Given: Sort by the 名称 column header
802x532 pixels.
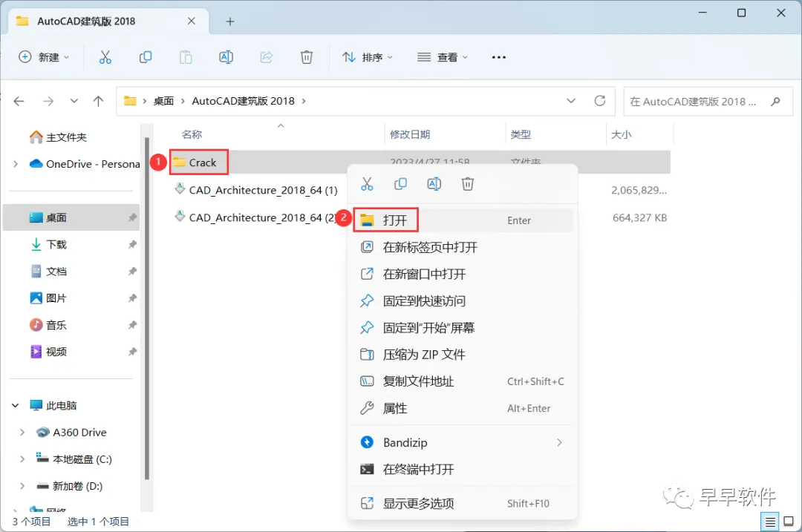Looking at the screenshot, I should pyautogui.click(x=192, y=134).
